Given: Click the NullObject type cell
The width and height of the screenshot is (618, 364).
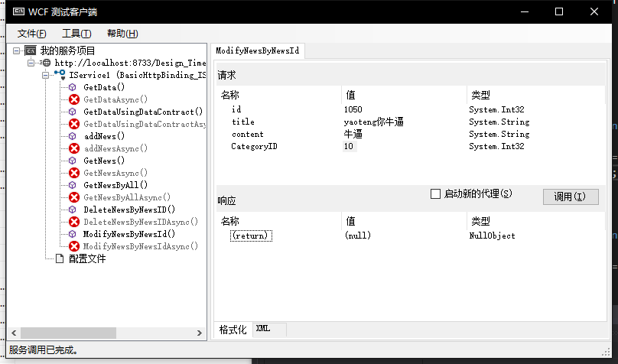Looking at the screenshot, I should coord(493,236).
